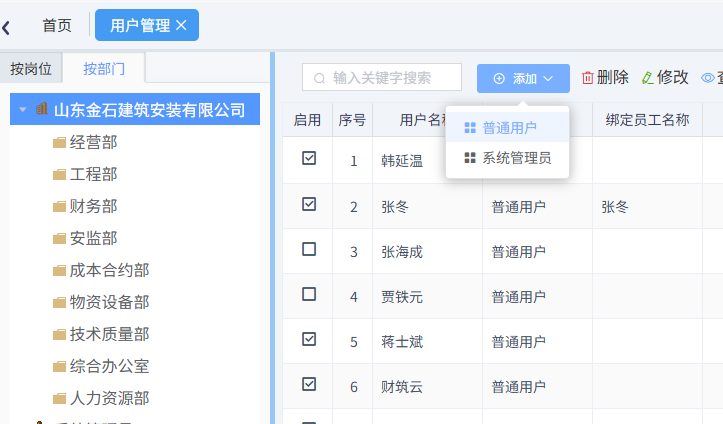
Task: Click the folder icon for 综合办公室
Action: point(59,367)
